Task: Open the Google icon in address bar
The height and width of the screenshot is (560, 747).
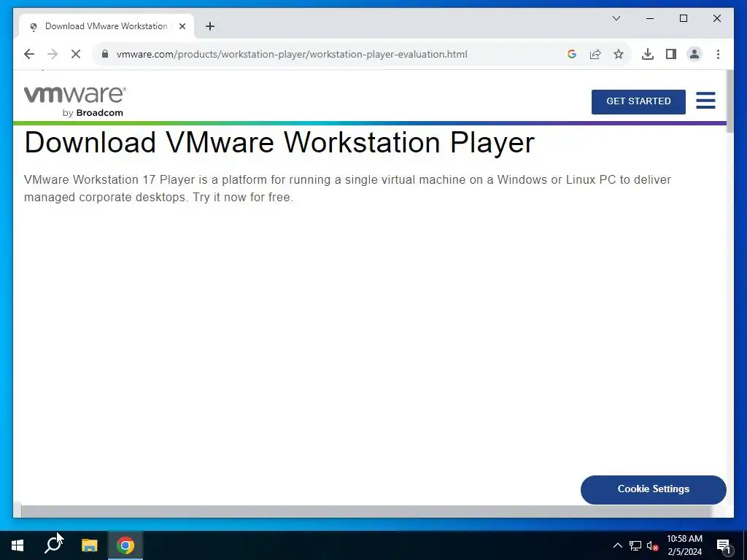Action: pos(572,54)
